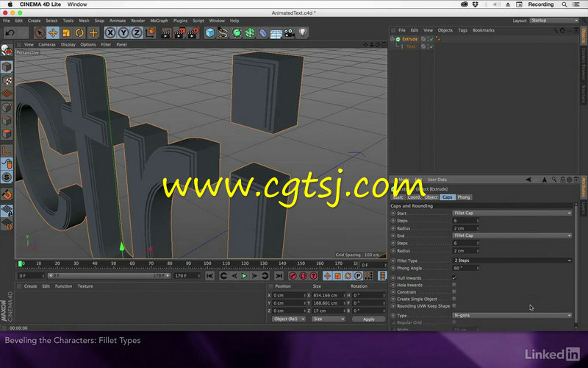
Task: Switch to the Caps tab
Action: pyautogui.click(x=448, y=197)
